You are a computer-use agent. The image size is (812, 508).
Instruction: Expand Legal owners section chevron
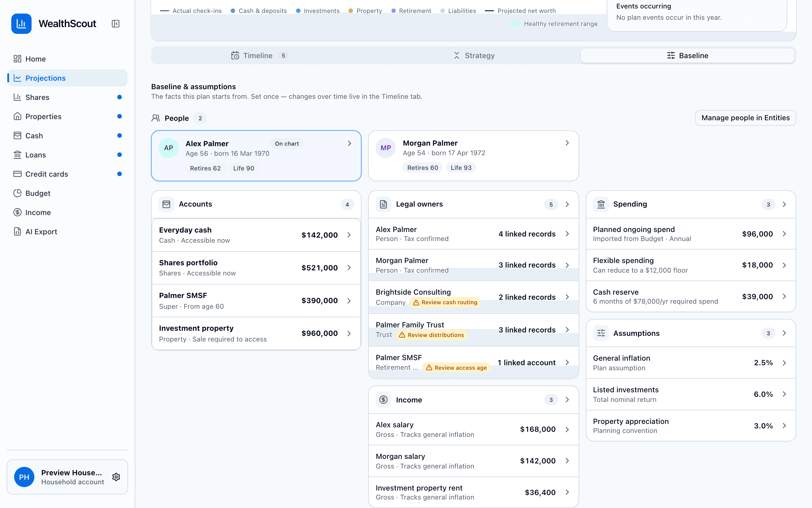(567, 204)
